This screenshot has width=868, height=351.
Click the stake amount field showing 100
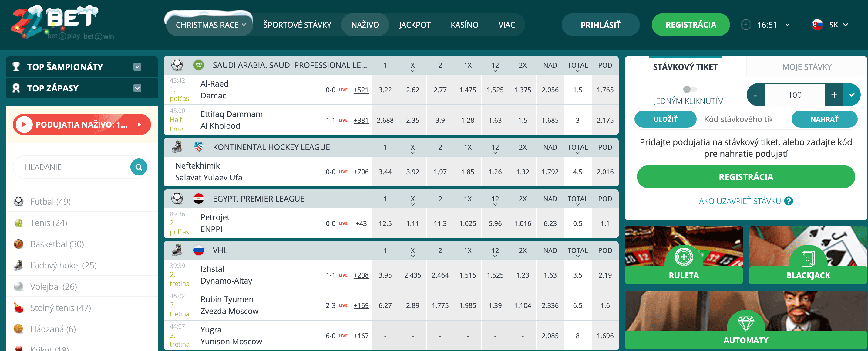[795, 95]
